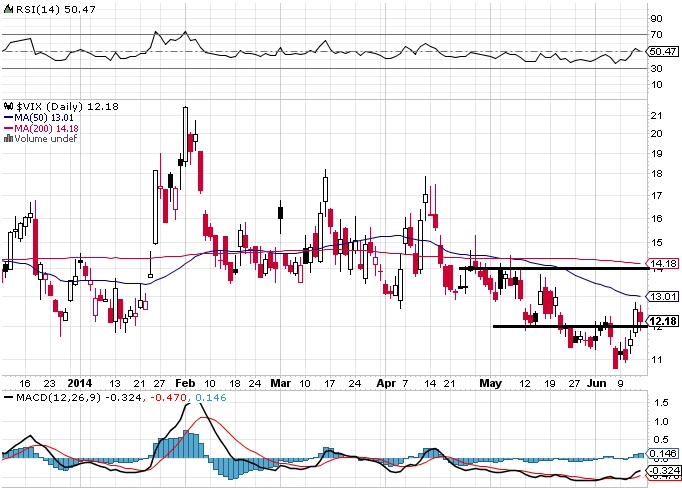Click the Volume bars legend icon
Image resolution: width=682 pixels, height=488 pixels.
tap(8, 139)
